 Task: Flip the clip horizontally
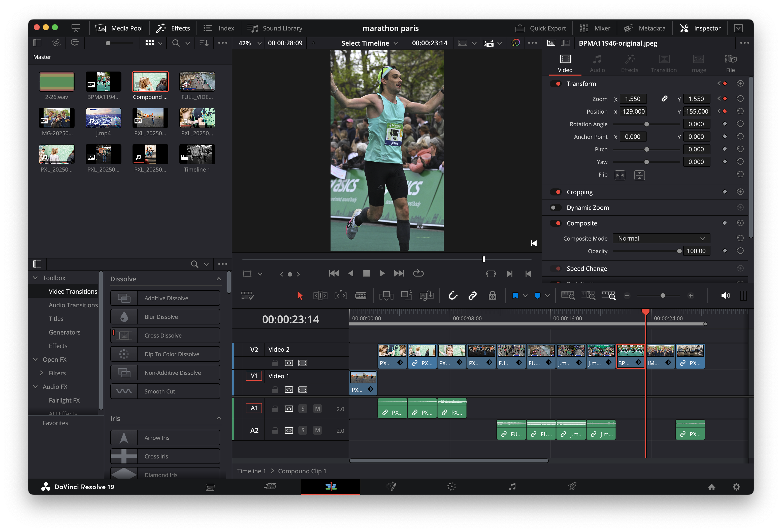click(x=620, y=175)
